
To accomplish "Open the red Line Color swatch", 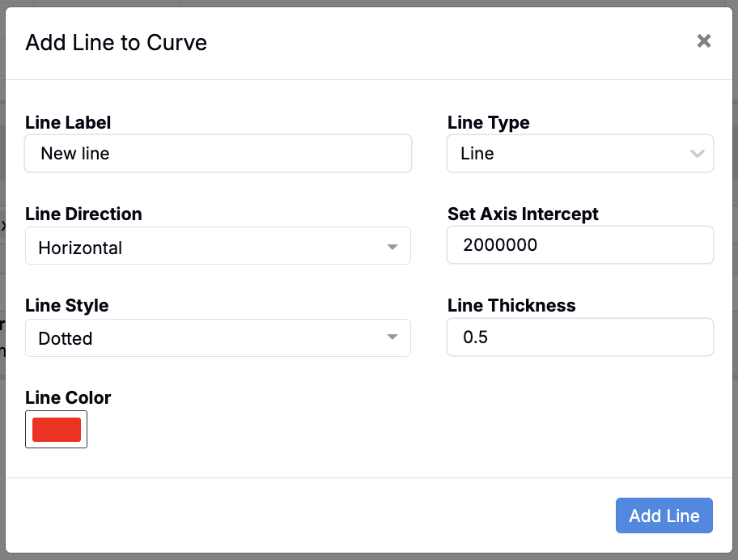I will coord(57,430).
